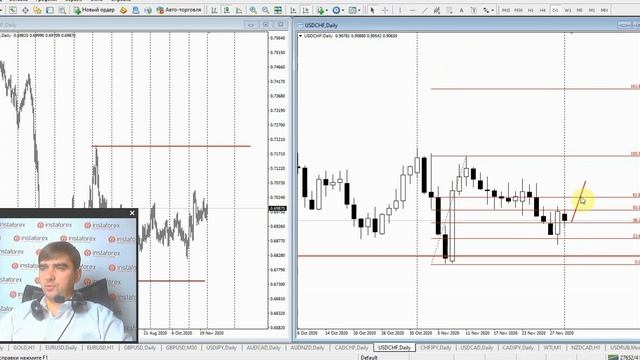Switch timeframe to MN
Viewport: 640px width, 360px height.
604,10
